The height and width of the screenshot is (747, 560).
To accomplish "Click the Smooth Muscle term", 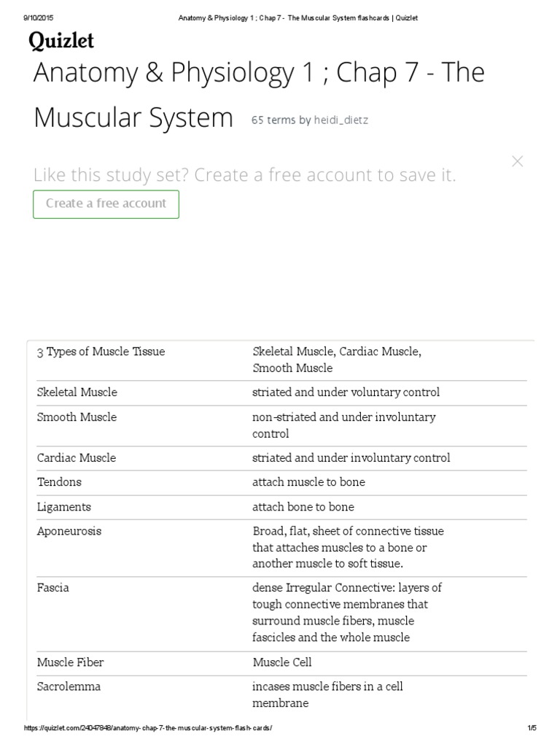I will pos(77,417).
